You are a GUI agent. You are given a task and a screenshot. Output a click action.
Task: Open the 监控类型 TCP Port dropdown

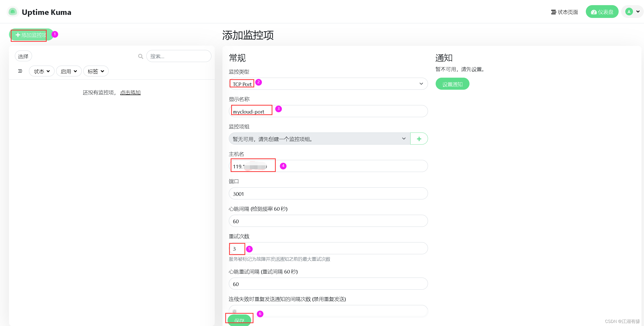click(328, 84)
